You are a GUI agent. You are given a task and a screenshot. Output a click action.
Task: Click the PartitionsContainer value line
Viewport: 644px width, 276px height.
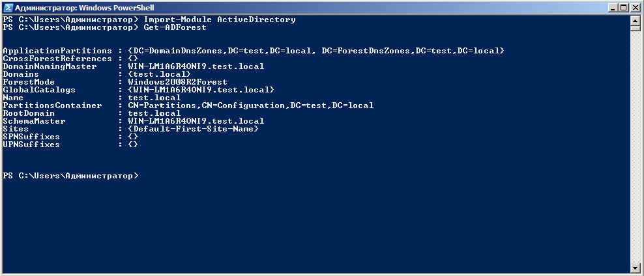[251, 105]
